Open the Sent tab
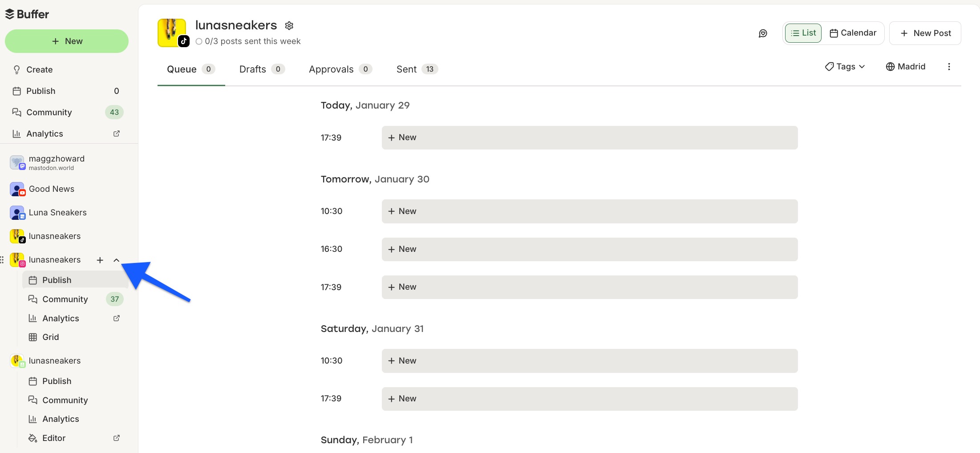Image resolution: width=980 pixels, height=453 pixels. click(407, 69)
